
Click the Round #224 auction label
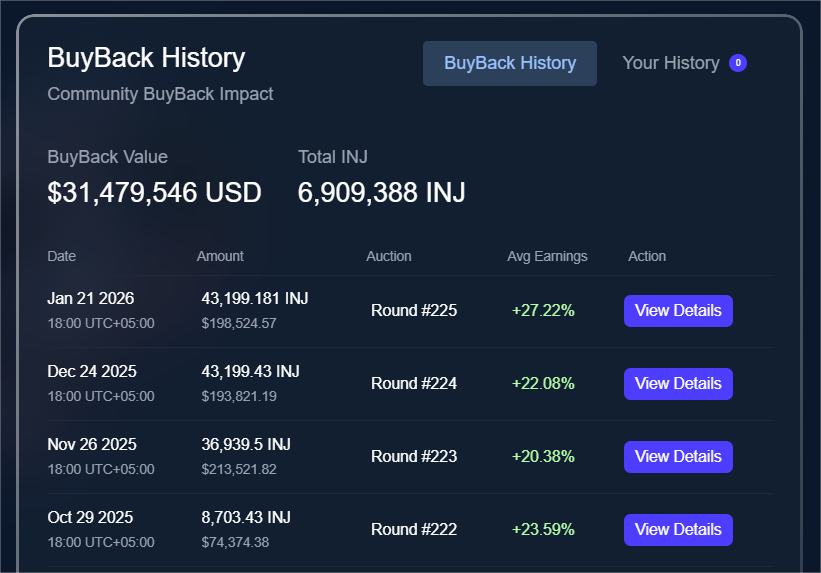414,383
